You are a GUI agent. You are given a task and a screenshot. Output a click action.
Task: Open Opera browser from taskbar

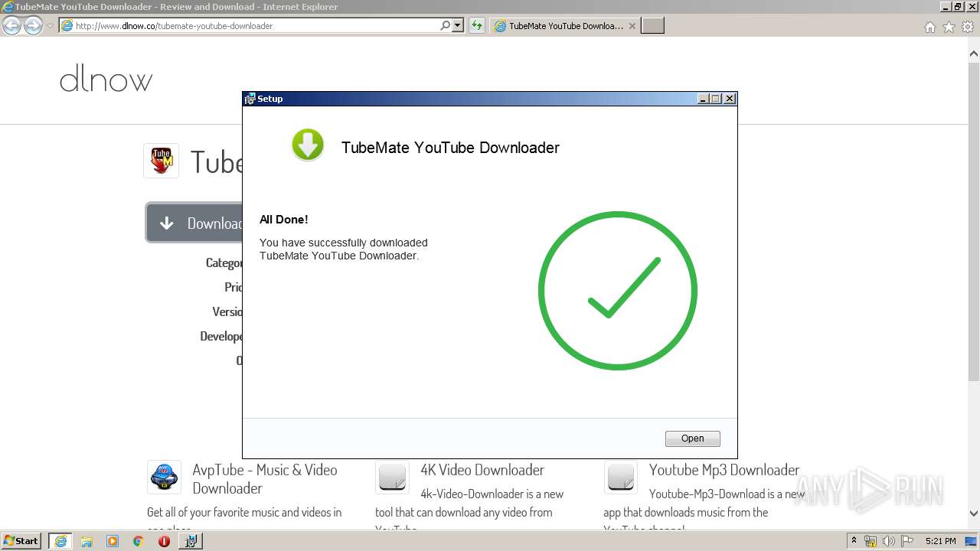tap(164, 541)
